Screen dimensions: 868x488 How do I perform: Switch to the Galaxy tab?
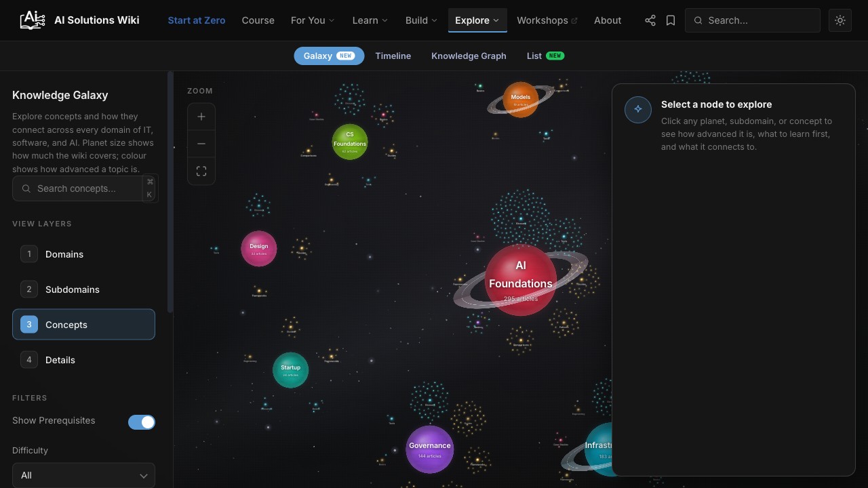pos(329,56)
